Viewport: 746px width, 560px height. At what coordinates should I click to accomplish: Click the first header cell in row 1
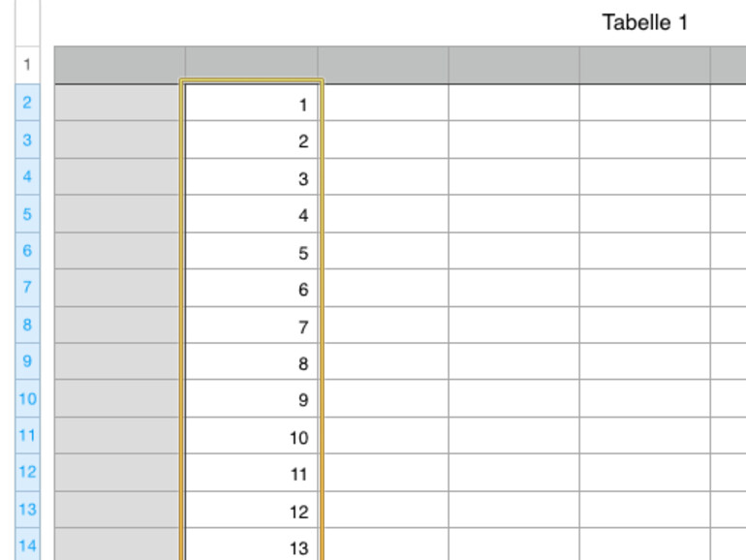[119, 65]
